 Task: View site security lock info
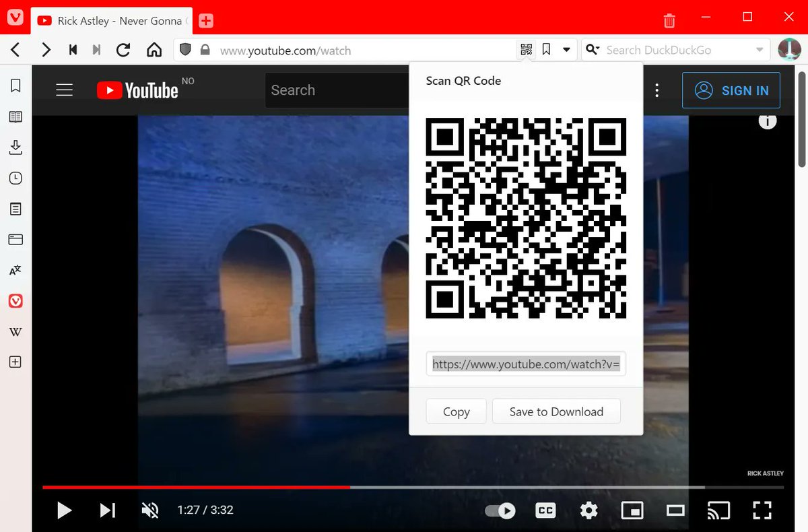[205, 50]
